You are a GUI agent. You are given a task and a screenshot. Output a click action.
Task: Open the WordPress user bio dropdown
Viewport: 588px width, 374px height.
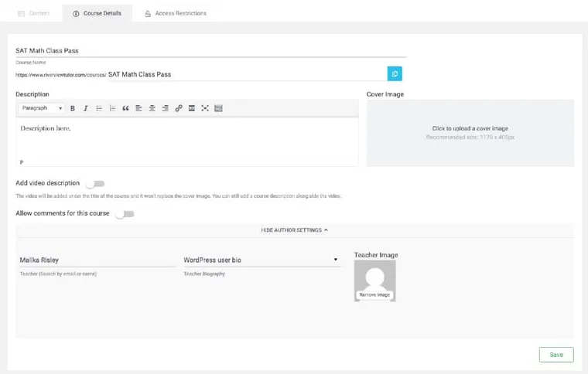tap(262, 260)
